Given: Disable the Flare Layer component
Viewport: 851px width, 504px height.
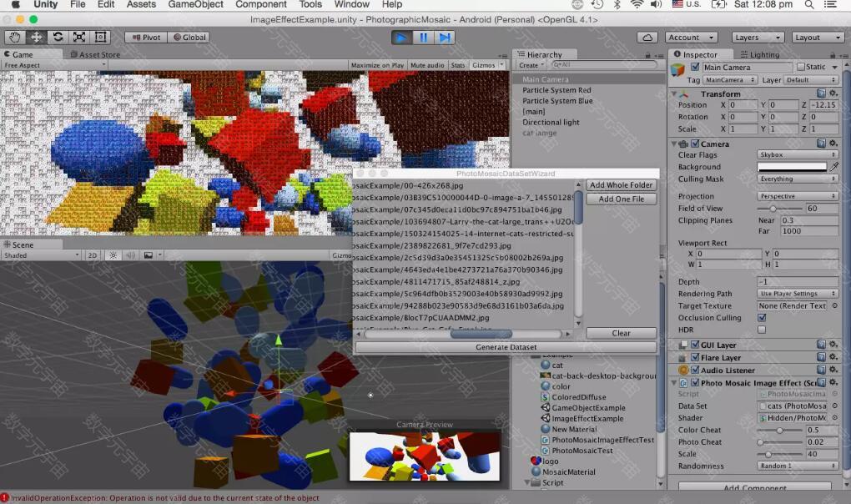Looking at the screenshot, I should [x=695, y=357].
